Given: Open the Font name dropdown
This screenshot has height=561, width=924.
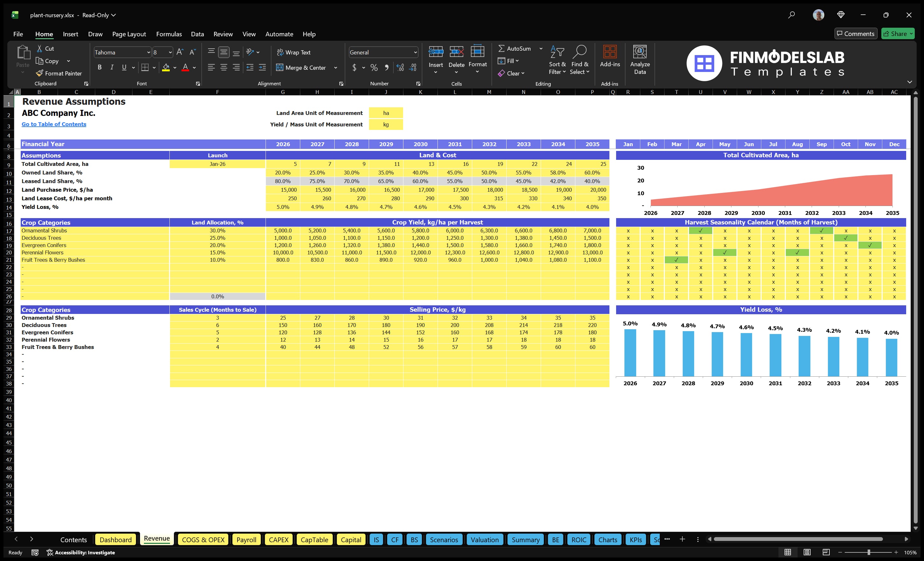Looking at the screenshot, I should [x=149, y=52].
